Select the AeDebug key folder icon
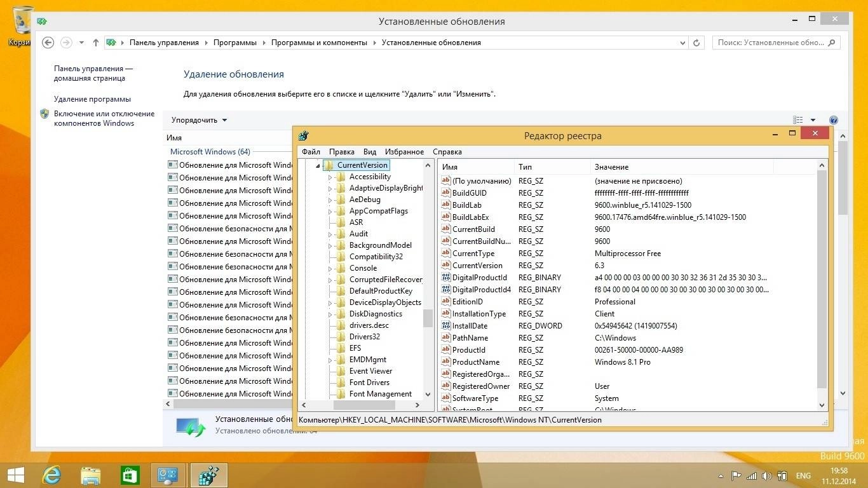Viewport: 868px width, 488px height. 341,200
